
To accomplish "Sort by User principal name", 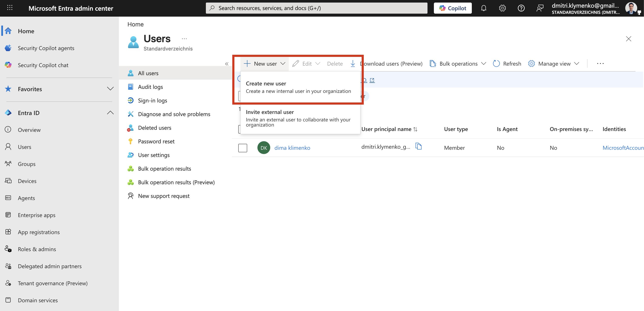I will (389, 129).
